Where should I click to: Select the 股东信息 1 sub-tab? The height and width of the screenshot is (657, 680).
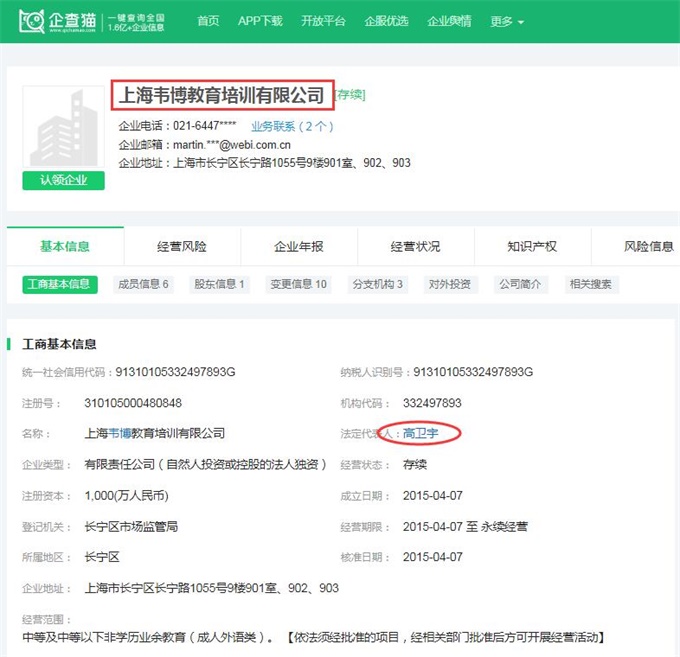pyautogui.click(x=219, y=284)
